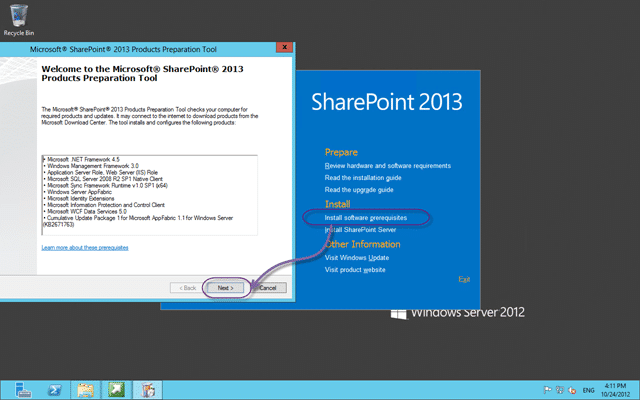Click Visit Windows Update

pyautogui.click(x=357, y=258)
